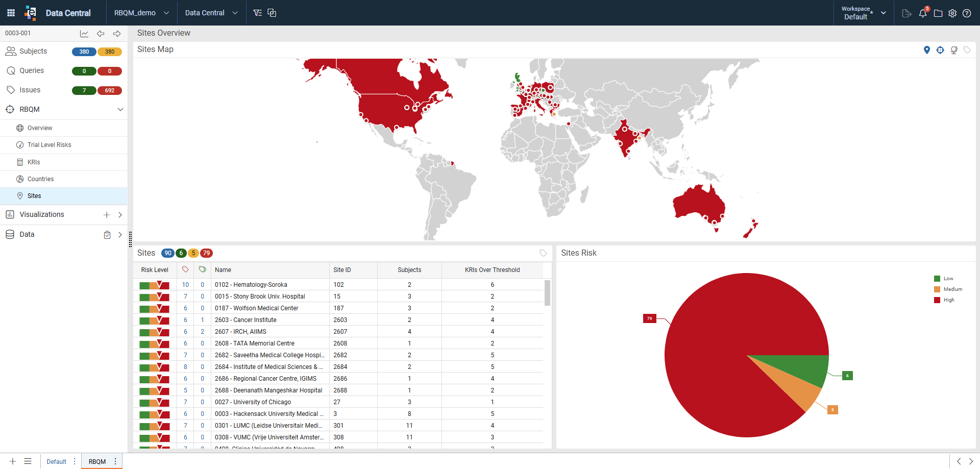Click the red 79 high-risk sites badge

[206, 253]
